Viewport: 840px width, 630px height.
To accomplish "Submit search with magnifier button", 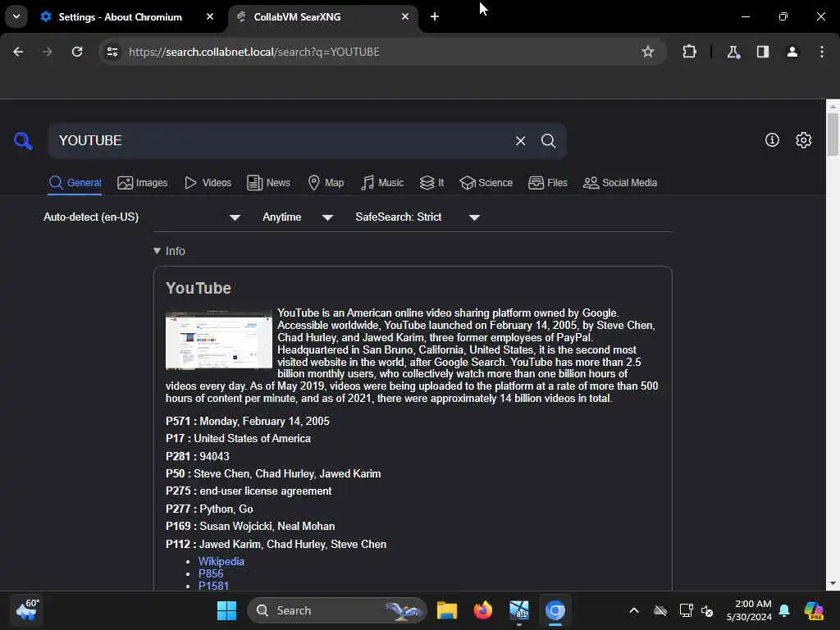I will point(548,141).
